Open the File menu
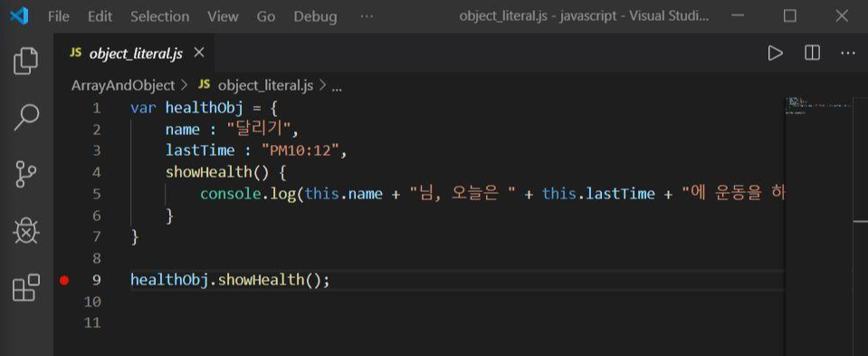Viewport: 868px width, 356px height. (x=59, y=16)
